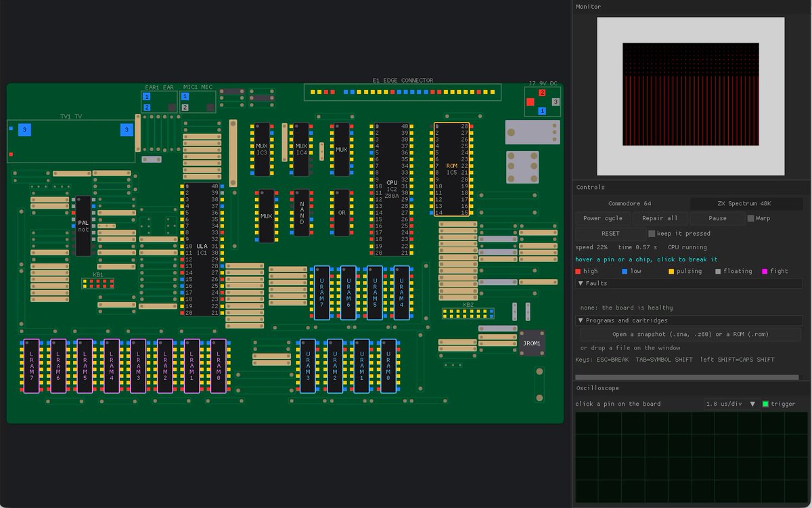Click the CPU IC2 Z80A chip
Viewport: 812px width, 508px height.
click(x=392, y=189)
